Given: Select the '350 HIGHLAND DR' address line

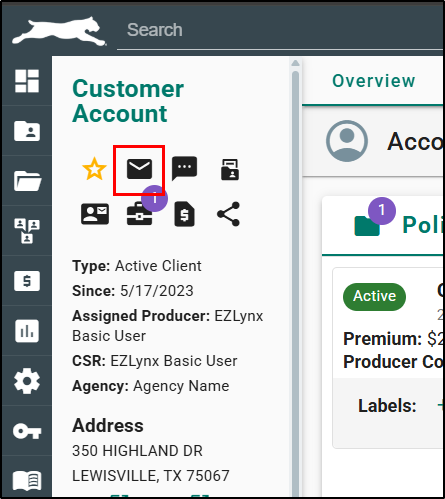Looking at the screenshot, I should pyautogui.click(x=137, y=451).
